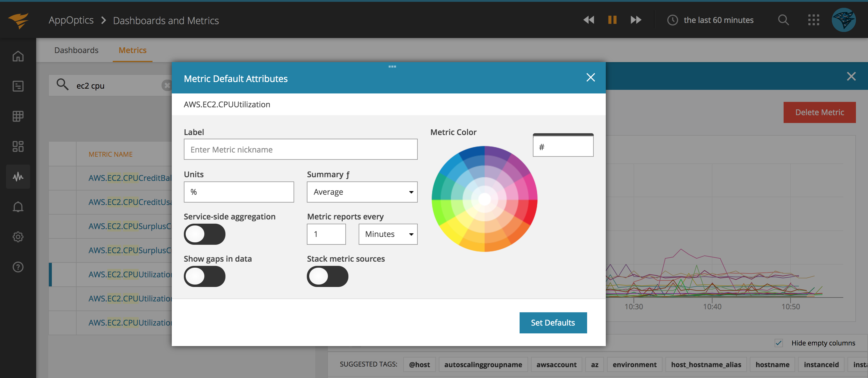Screen dimensions: 868x378
Task: Open the Settings gear icon
Action: (x=18, y=237)
